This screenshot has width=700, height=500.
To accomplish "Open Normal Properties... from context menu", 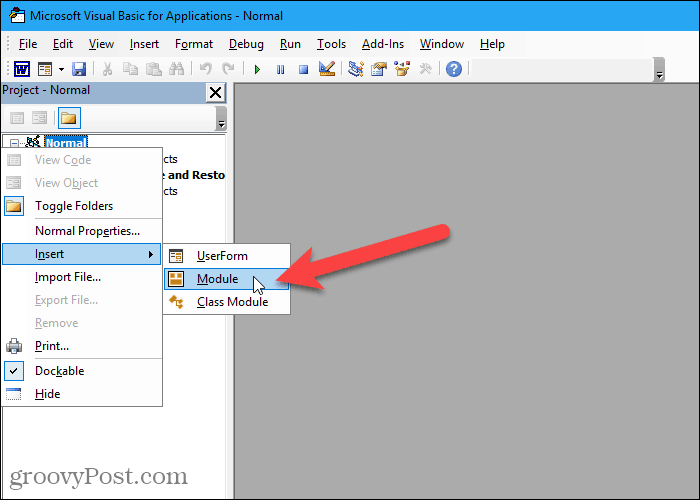I will pos(82,231).
